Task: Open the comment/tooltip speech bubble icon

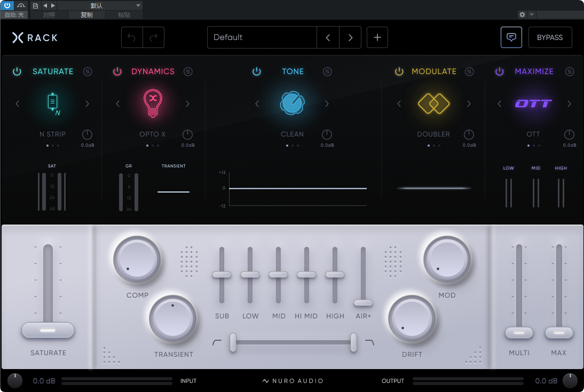Action: pyautogui.click(x=511, y=37)
